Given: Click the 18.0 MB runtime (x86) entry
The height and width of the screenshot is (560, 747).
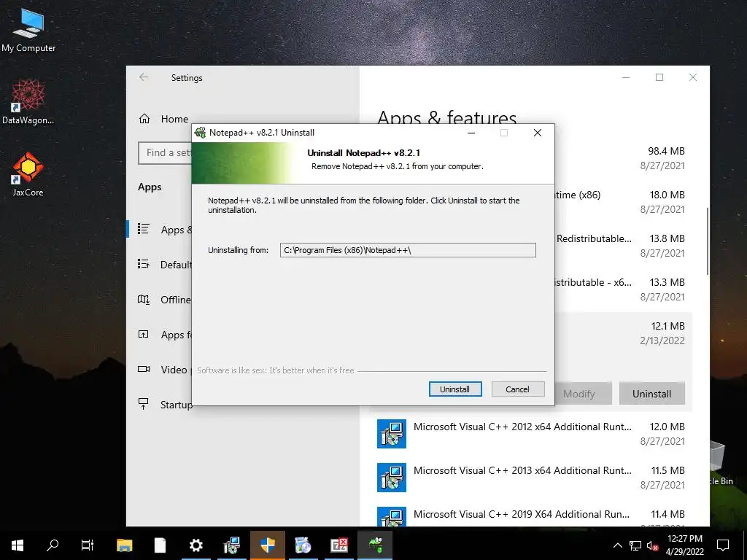Looking at the screenshot, I should (x=623, y=202).
